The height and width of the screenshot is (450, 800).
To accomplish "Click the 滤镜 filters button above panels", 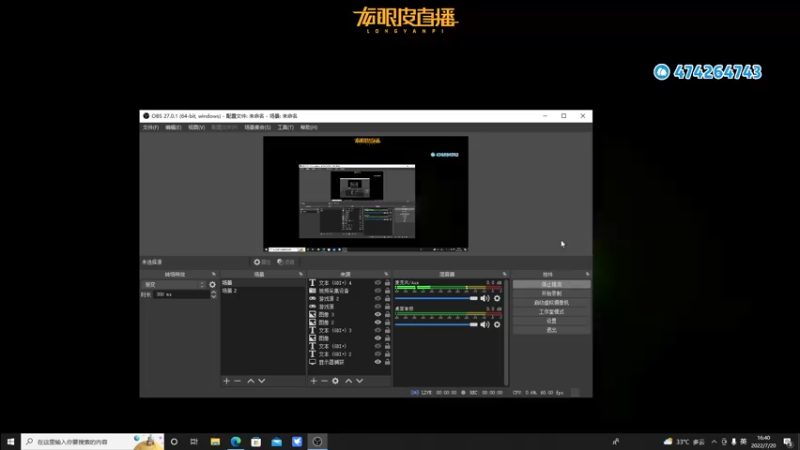I will 286,262.
